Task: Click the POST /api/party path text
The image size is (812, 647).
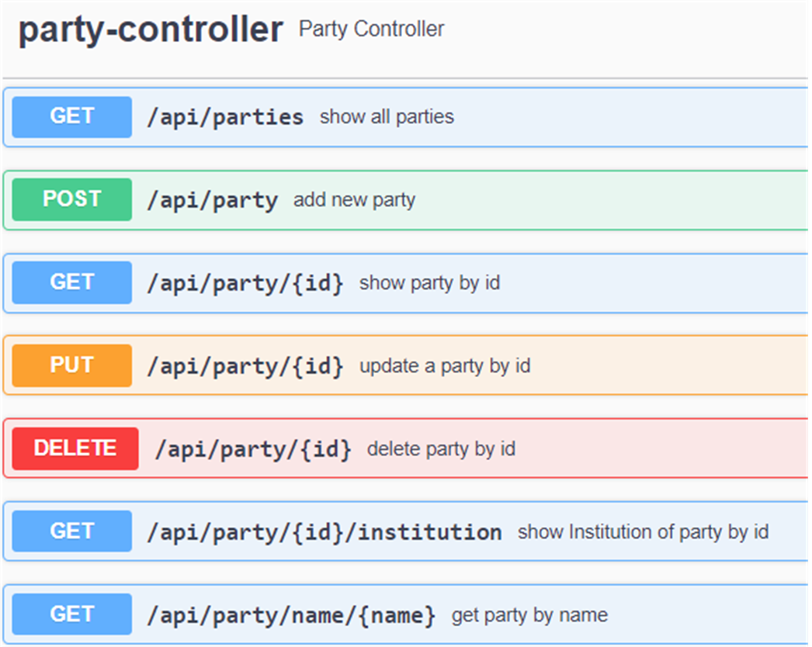Action: pyautogui.click(x=213, y=201)
